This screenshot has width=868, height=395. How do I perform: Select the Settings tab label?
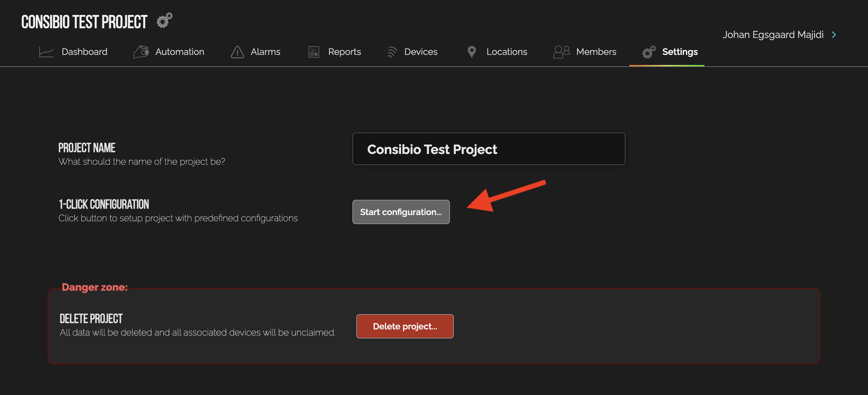[680, 52]
